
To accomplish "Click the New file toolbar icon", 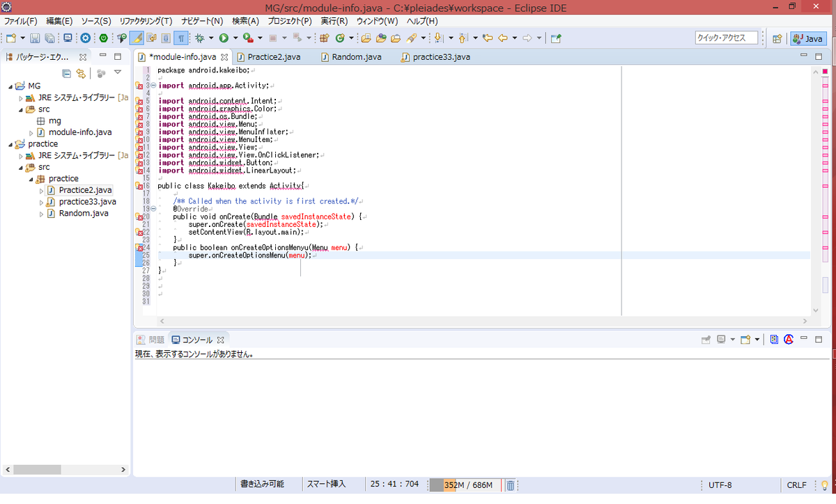I will pos(11,38).
